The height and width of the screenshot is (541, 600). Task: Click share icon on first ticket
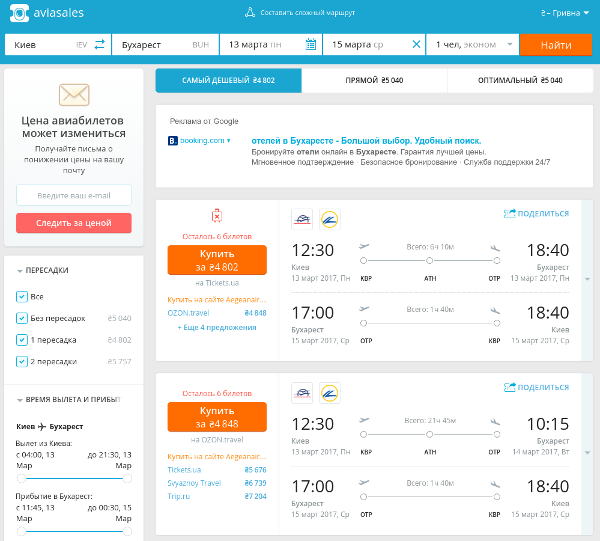[x=510, y=213]
